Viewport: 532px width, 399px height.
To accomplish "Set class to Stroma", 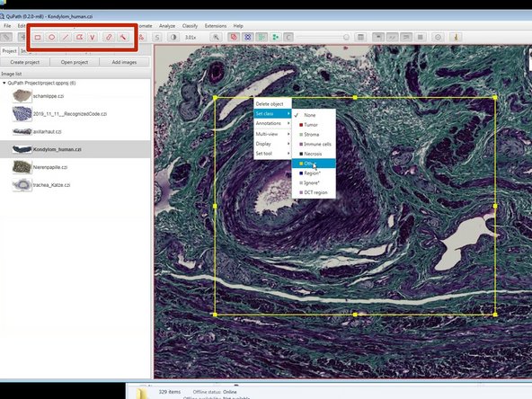I will pyautogui.click(x=314, y=135).
